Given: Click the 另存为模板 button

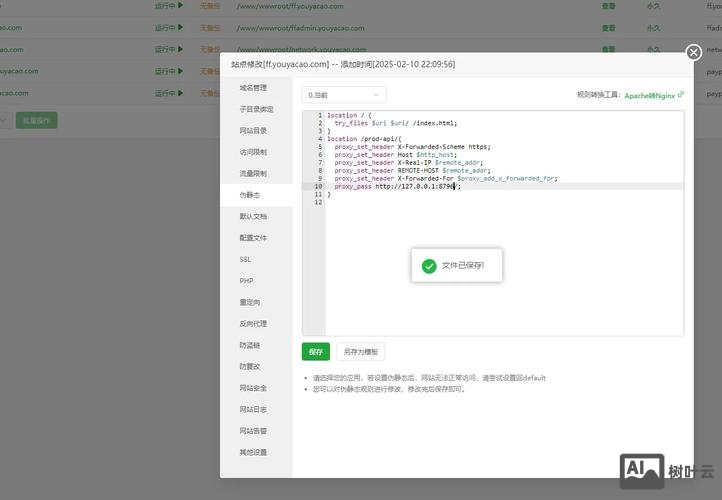Looking at the screenshot, I should coord(360,352).
